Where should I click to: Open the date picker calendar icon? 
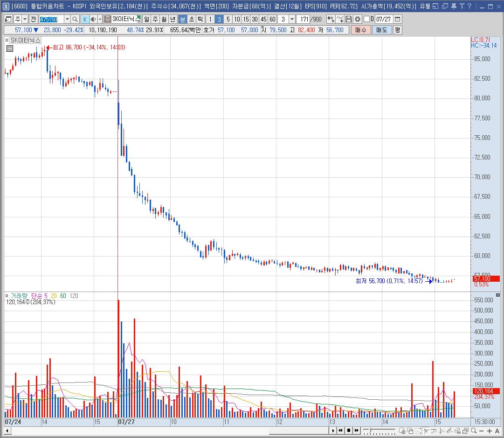398,19
